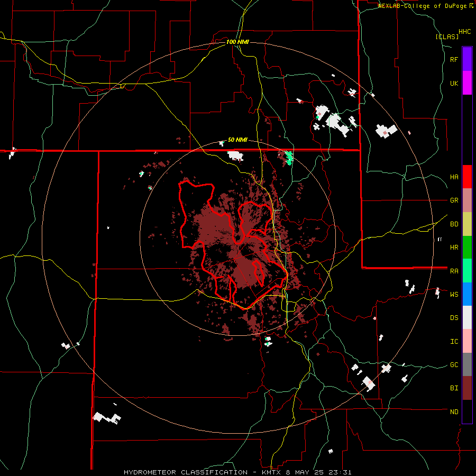Click the bright green RA legend swatch
This screenshot has width=476, height=476.
click(x=467, y=271)
